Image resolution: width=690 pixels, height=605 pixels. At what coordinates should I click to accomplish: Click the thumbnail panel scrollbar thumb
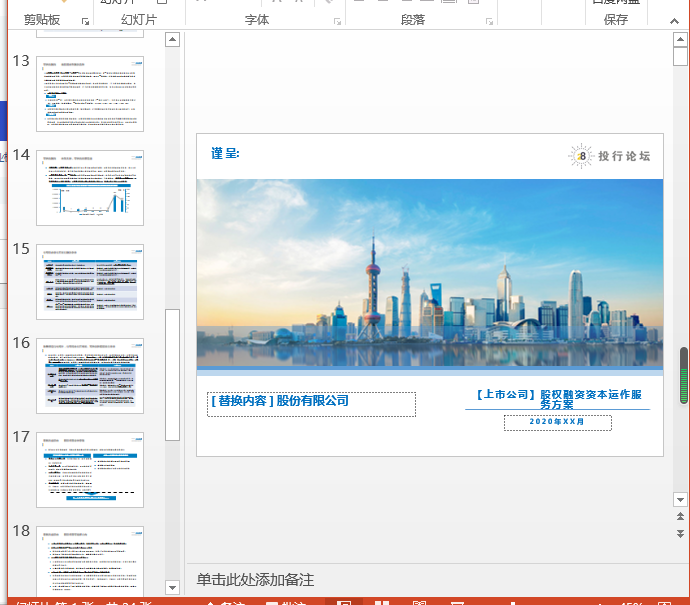[172, 374]
